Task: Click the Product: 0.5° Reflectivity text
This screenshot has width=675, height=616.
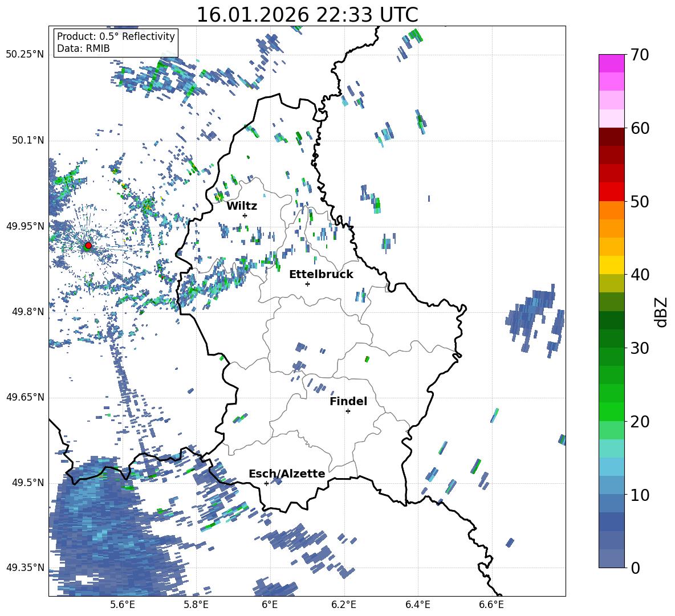Action: [116, 36]
